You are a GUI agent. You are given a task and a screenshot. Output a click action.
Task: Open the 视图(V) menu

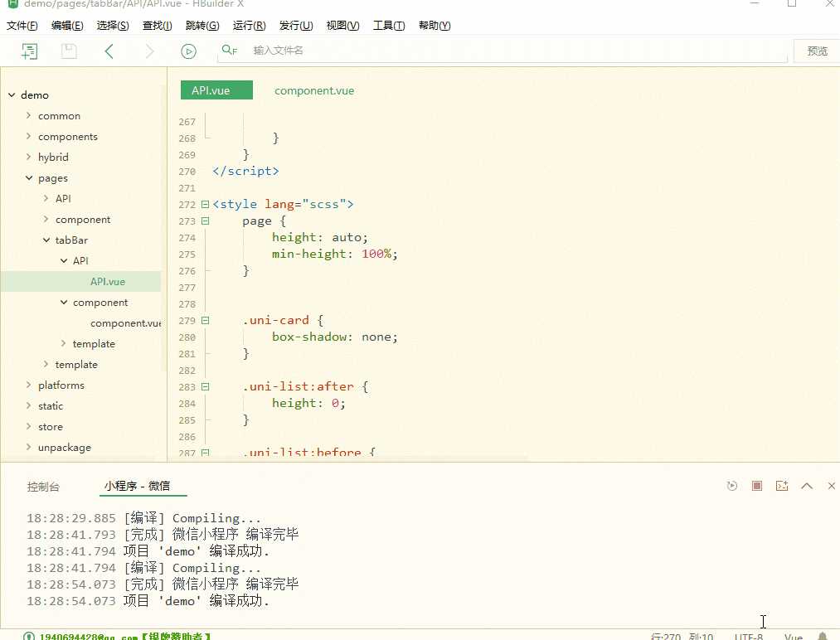tap(342, 26)
